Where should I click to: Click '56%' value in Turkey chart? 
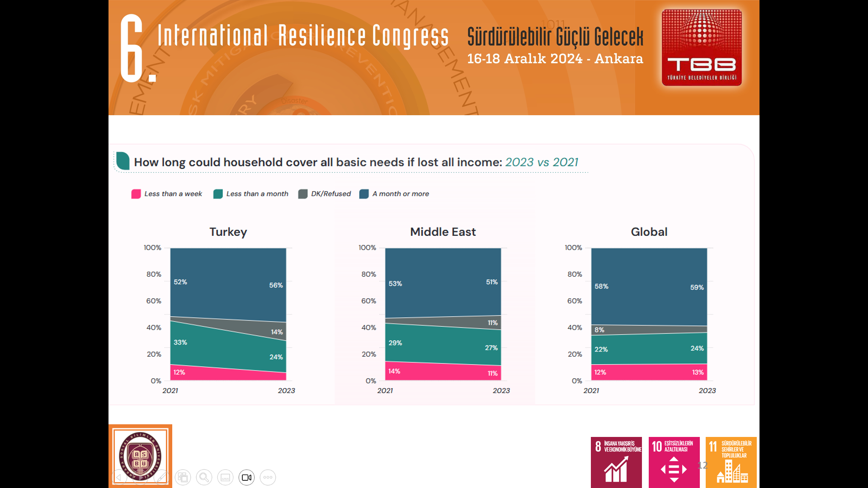point(276,285)
